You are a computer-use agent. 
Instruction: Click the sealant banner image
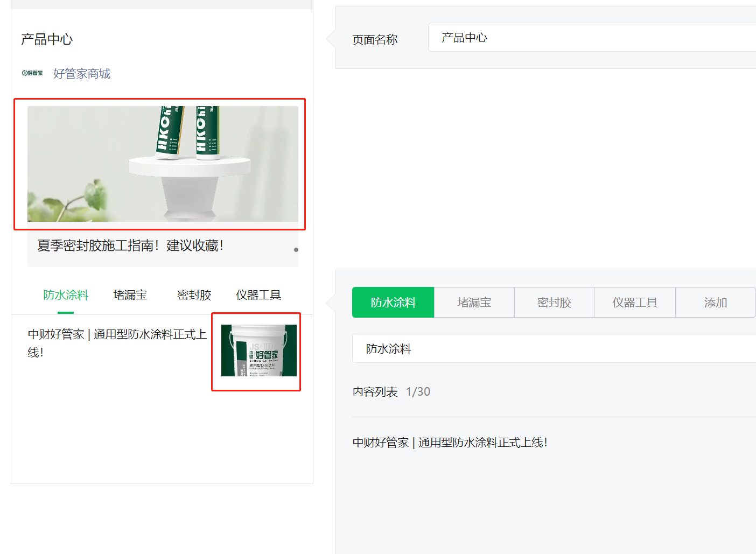163,164
